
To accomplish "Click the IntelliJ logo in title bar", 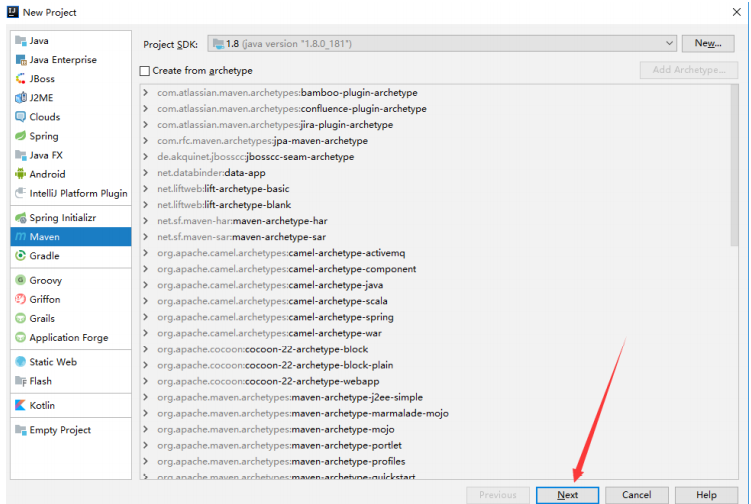I will [13, 12].
